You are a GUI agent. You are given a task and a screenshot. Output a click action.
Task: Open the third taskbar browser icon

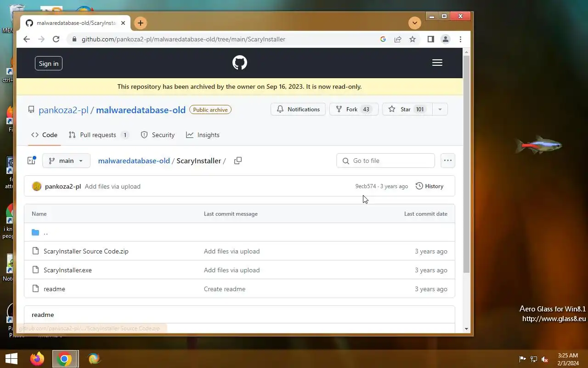click(x=94, y=359)
